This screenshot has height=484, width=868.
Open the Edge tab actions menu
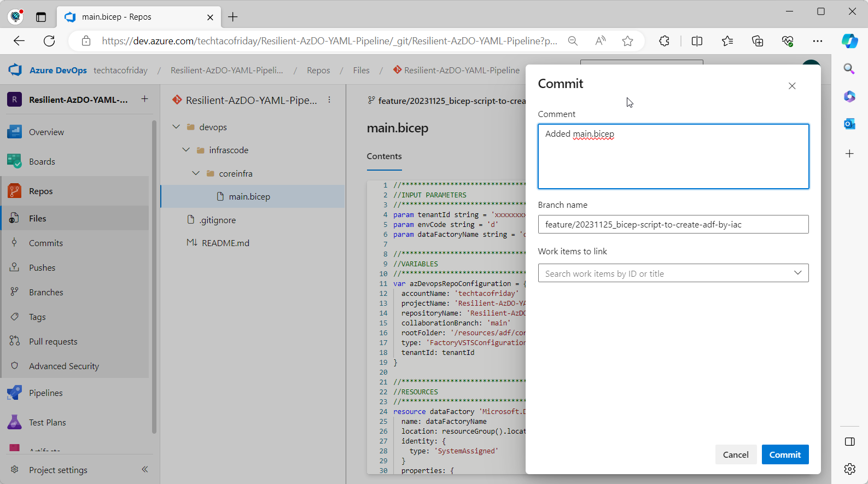point(41,17)
